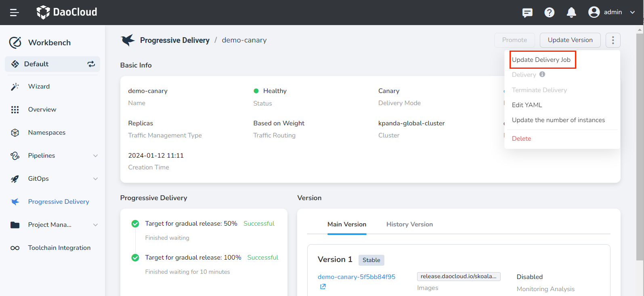The height and width of the screenshot is (296, 644).
Task: Click the help question mark icon
Action: click(x=549, y=13)
